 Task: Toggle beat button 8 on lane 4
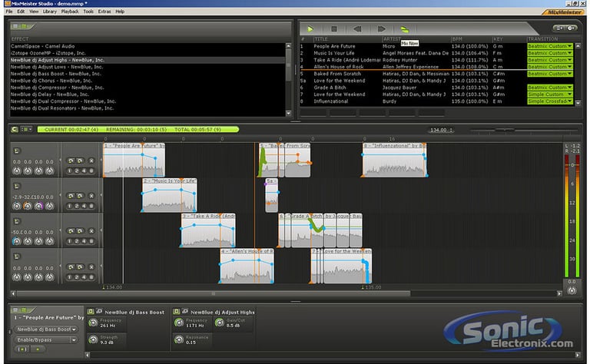[x=91, y=277]
